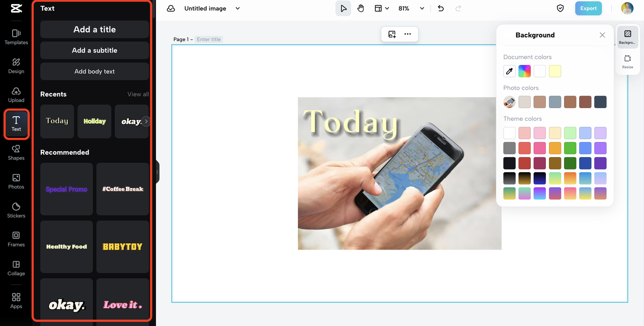Click Add a subtitle button
644x326 pixels.
pyautogui.click(x=95, y=50)
